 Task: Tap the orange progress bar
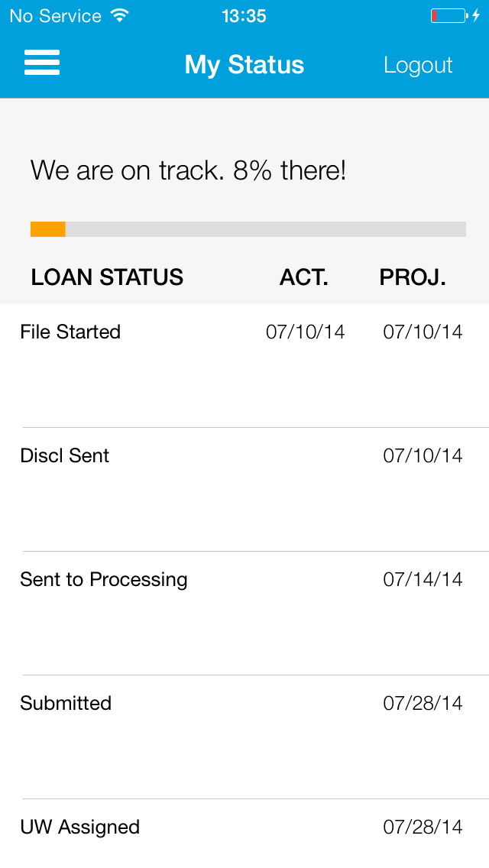47,228
